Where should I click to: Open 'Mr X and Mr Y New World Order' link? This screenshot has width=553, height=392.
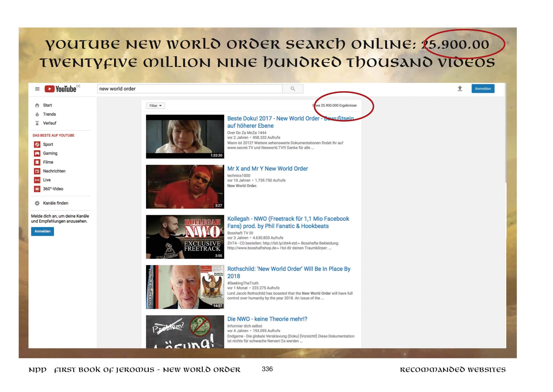(267, 169)
